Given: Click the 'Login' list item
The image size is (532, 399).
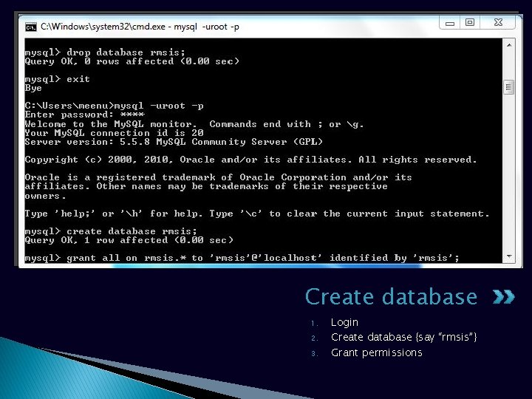Looking at the screenshot, I should point(344,322).
